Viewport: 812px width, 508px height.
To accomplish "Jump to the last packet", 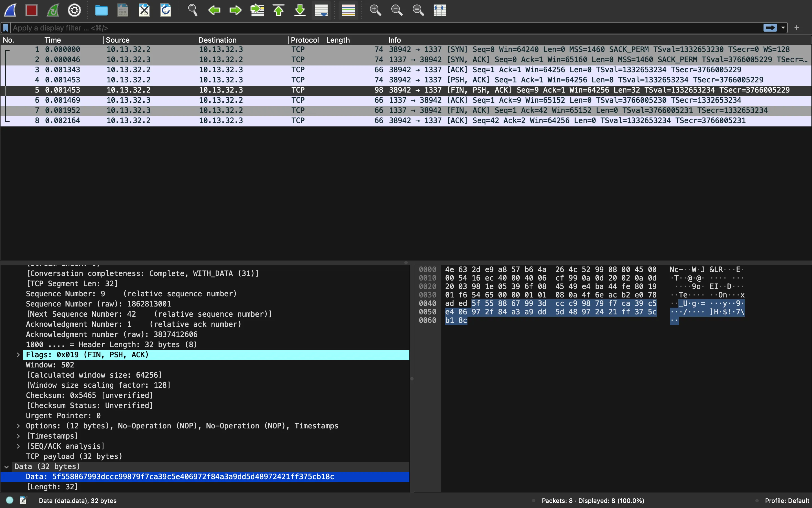I will [x=300, y=10].
